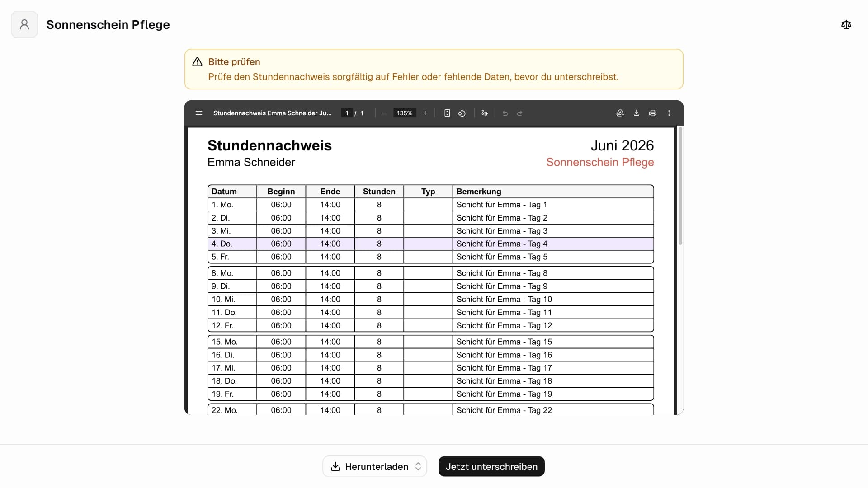
Task: Select the draw annotation tool
Action: tap(485, 113)
